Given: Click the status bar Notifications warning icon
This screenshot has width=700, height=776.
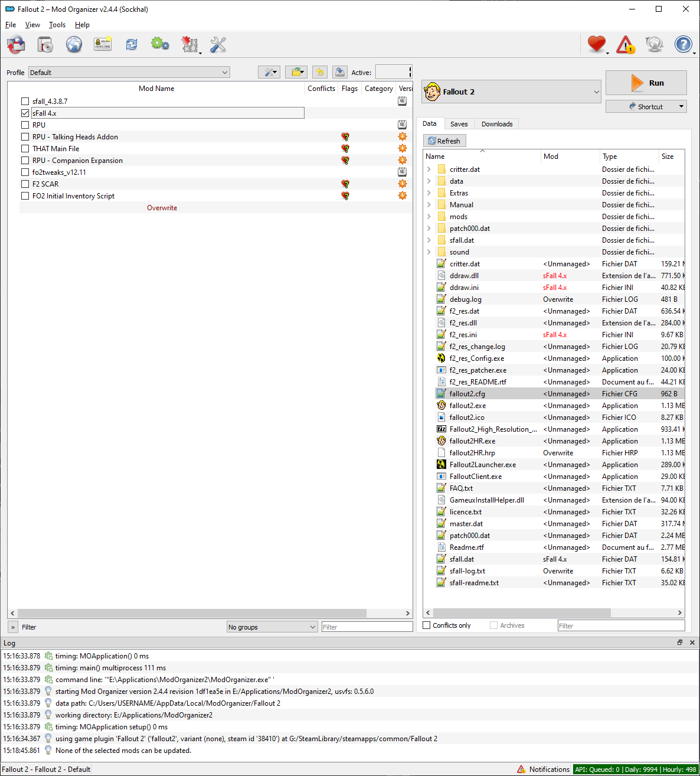Looking at the screenshot, I should [521, 770].
